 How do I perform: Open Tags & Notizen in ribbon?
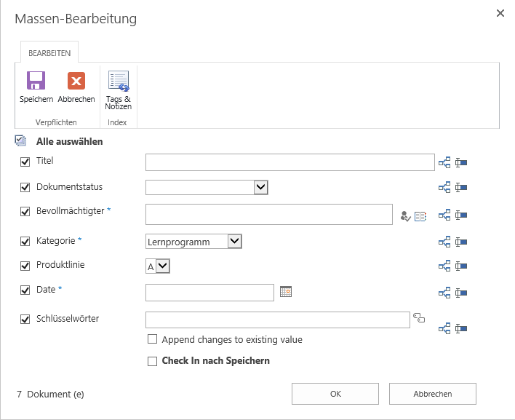(x=119, y=90)
